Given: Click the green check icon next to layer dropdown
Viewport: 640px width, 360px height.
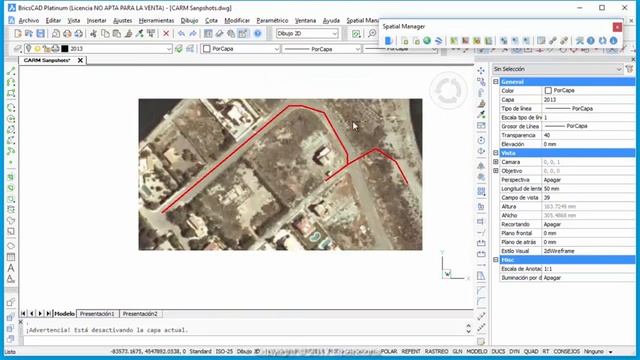Looking at the screenshot, I should pyautogui.click(x=179, y=49).
